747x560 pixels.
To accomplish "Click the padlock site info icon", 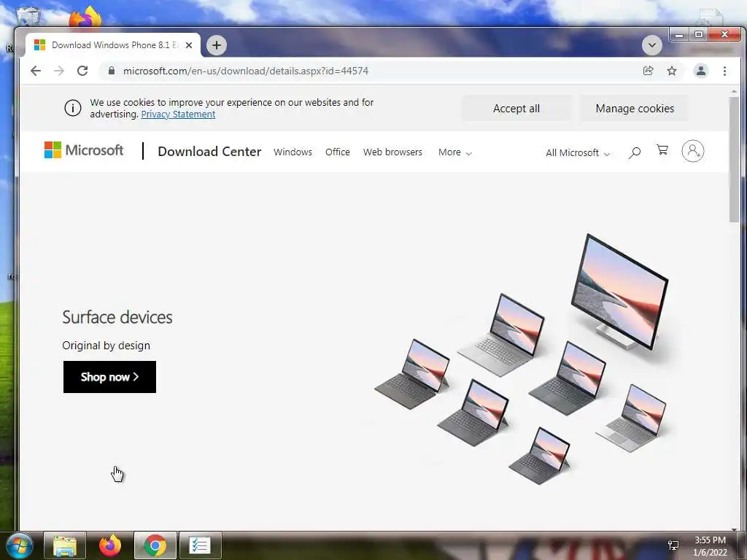I will 112,71.
